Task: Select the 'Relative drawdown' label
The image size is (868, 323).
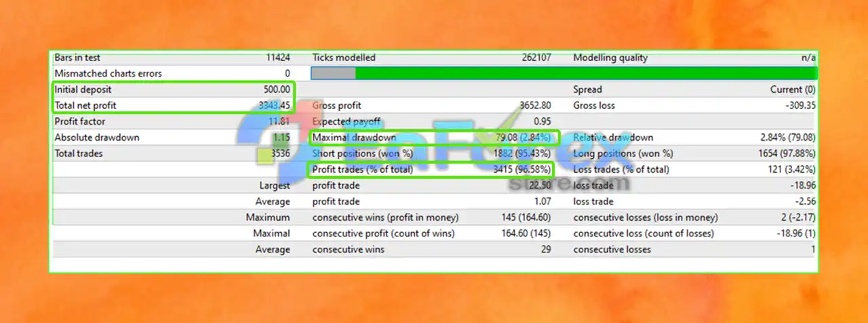Action: click(612, 137)
